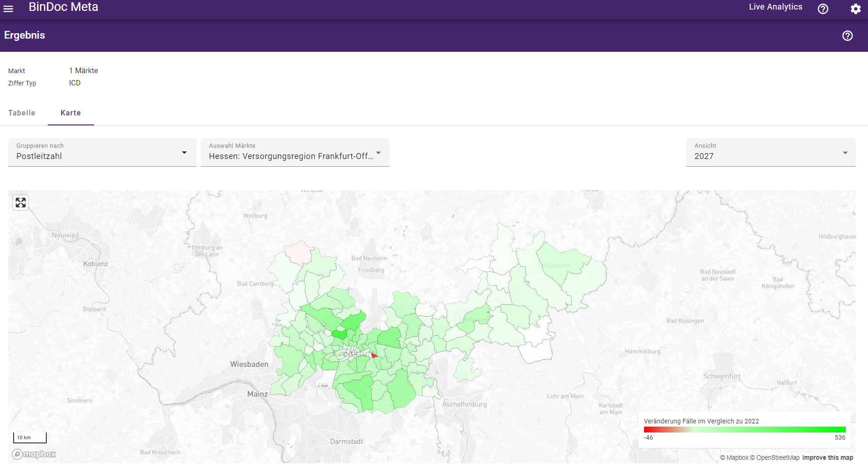
Task: Toggle fullscreen map view
Action: 21,203
